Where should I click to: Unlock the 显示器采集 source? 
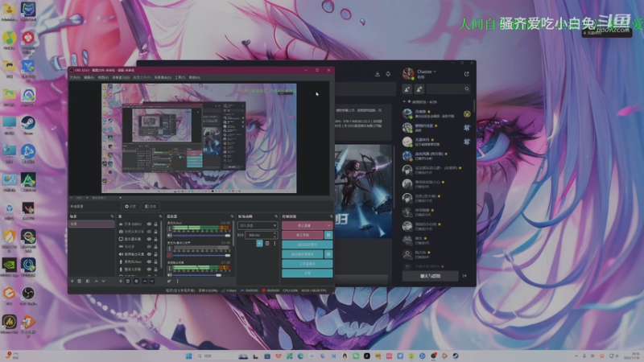[x=155, y=239]
